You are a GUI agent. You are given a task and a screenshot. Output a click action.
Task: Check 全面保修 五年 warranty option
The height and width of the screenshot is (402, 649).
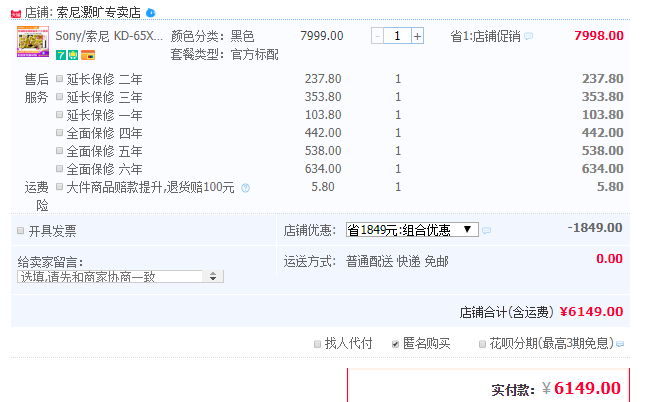[60, 150]
